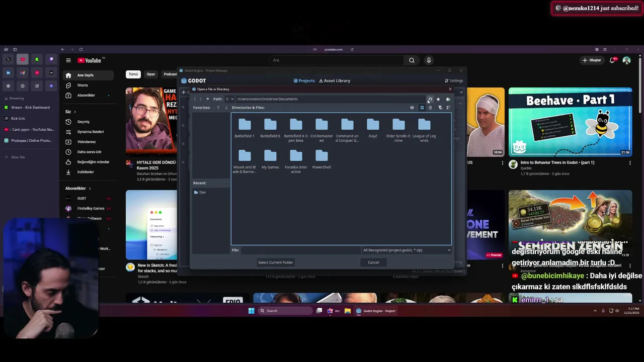Select the Battlefield 6 folder
The height and width of the screenshot is (362, 644).
(270, 128)
